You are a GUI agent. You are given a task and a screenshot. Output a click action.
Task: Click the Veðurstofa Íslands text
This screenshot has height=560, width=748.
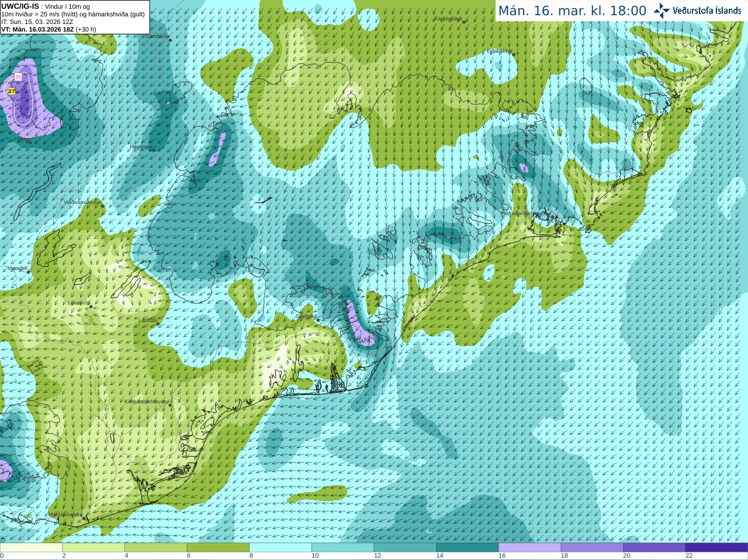(x=707, y=11)
